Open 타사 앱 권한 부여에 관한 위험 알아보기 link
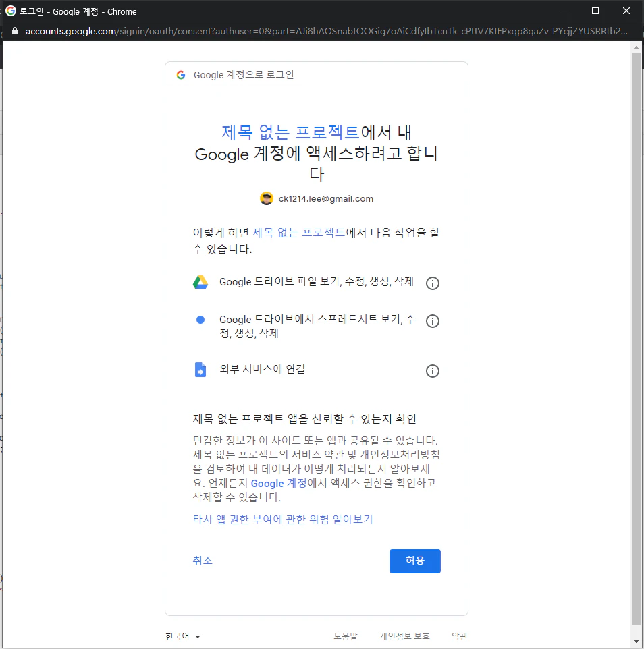 click(x=283, y=519)
